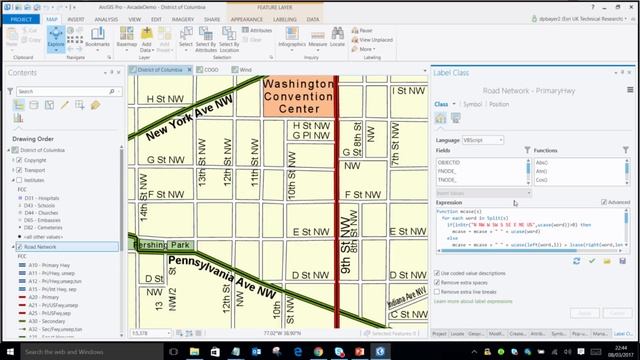Expand the Transport layer group

click(x=13, y=170)
